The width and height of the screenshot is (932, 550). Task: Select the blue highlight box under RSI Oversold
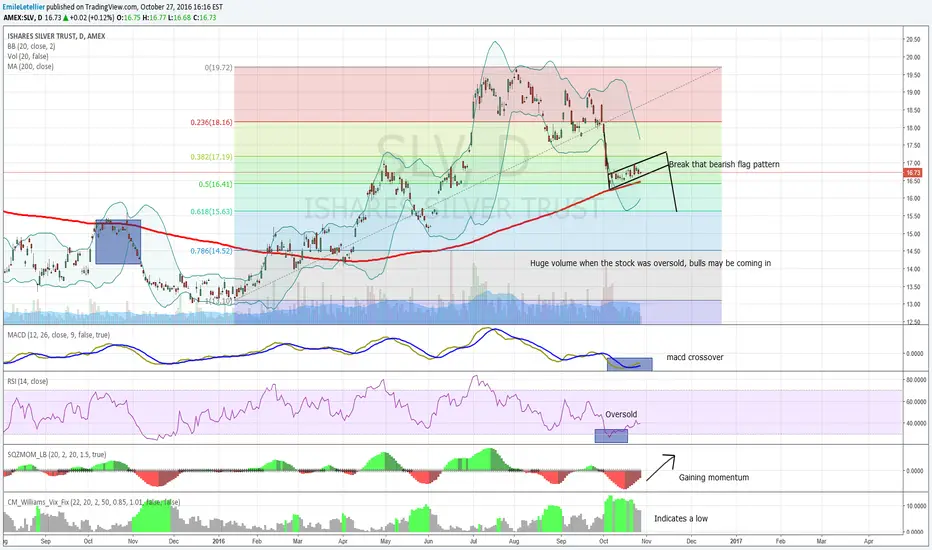click(x=611, y=436)
